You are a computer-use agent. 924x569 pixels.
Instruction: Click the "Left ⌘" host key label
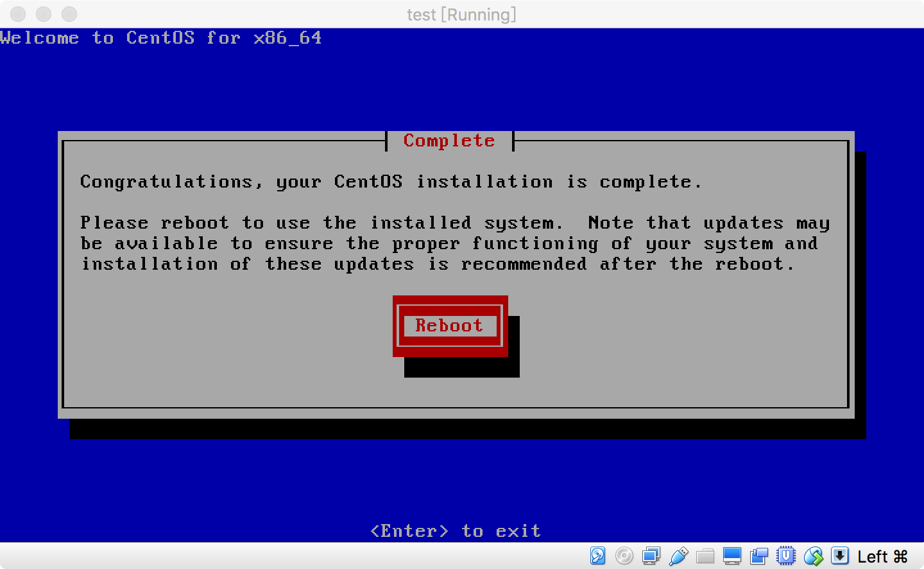[883, 556]
